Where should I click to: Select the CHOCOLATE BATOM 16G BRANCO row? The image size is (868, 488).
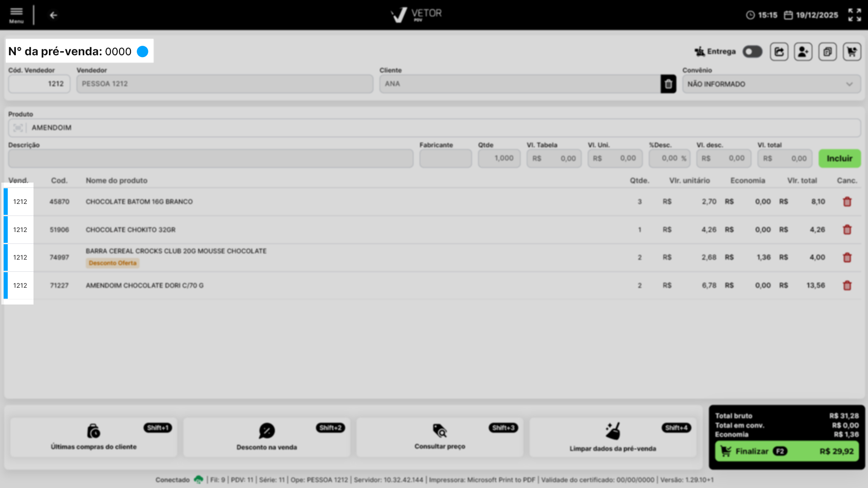[x=432, y=202]
